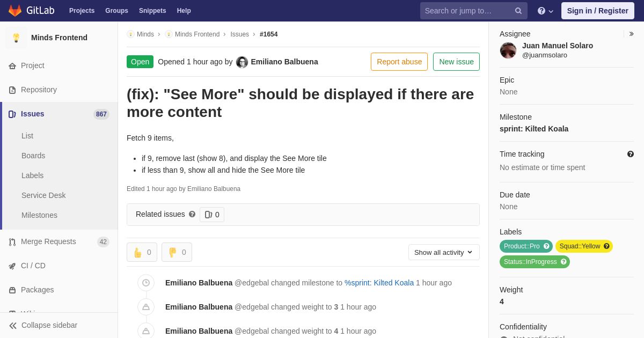The height and width of the screenshot is (338, 644).
Task: Click the Merge Requests count badge 42
Action: [x=103, y=242]
